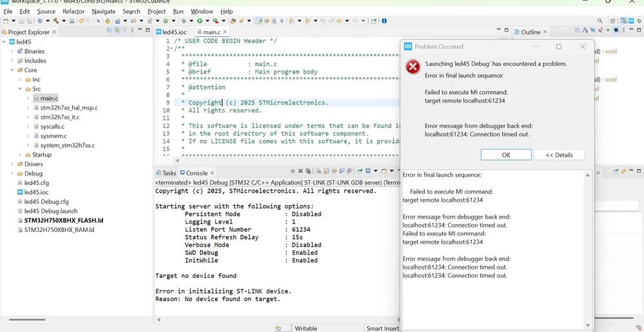The image size is (644, 332).
Task: Select STM32H750XBHX_FLASH.ld file
Action: pyautogui.click(x=64, y=220)
